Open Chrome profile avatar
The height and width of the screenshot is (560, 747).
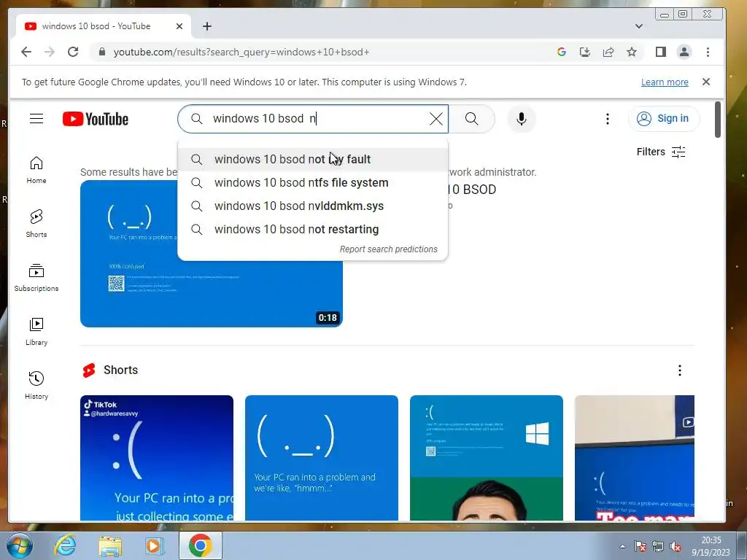(684, 52)
